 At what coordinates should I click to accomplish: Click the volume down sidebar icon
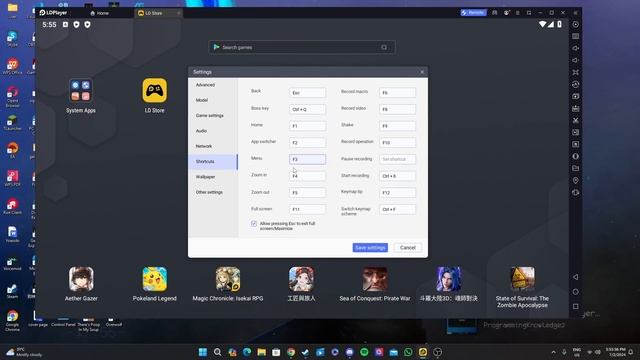pos(576,60)
